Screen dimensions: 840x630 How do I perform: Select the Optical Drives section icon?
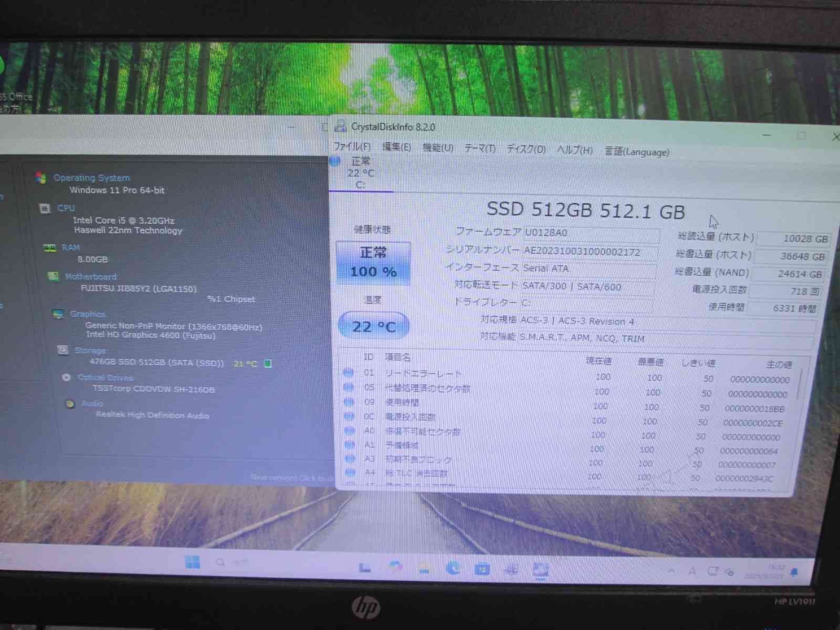pyautogui.click(x=66, y=377)
